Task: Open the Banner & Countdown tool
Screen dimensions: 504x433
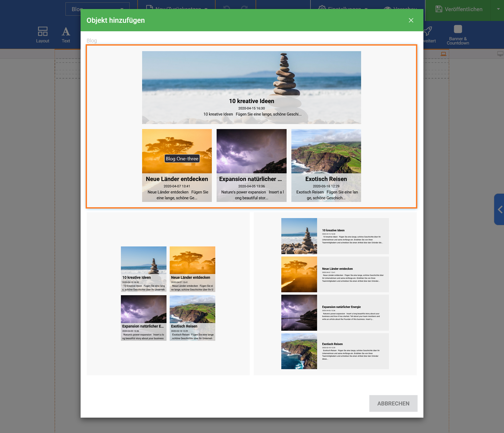Action: tap(458, 34)
